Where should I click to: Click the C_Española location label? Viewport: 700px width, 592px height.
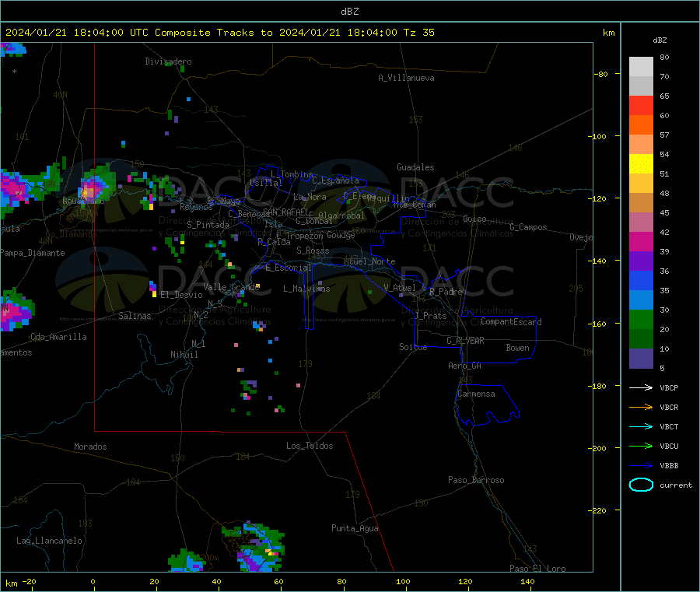tap(335, 180)
